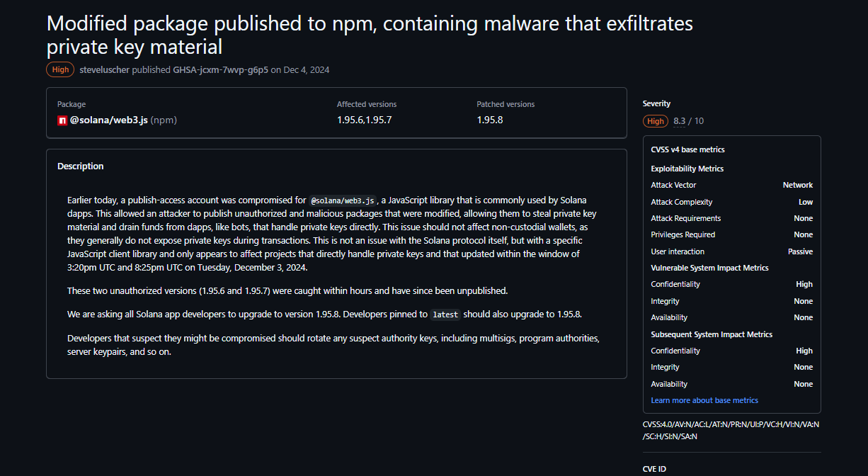Click the Attack Requirements metric label
Image resolution: width=868 pixels, height=476 pixels.
click(686, 218)
